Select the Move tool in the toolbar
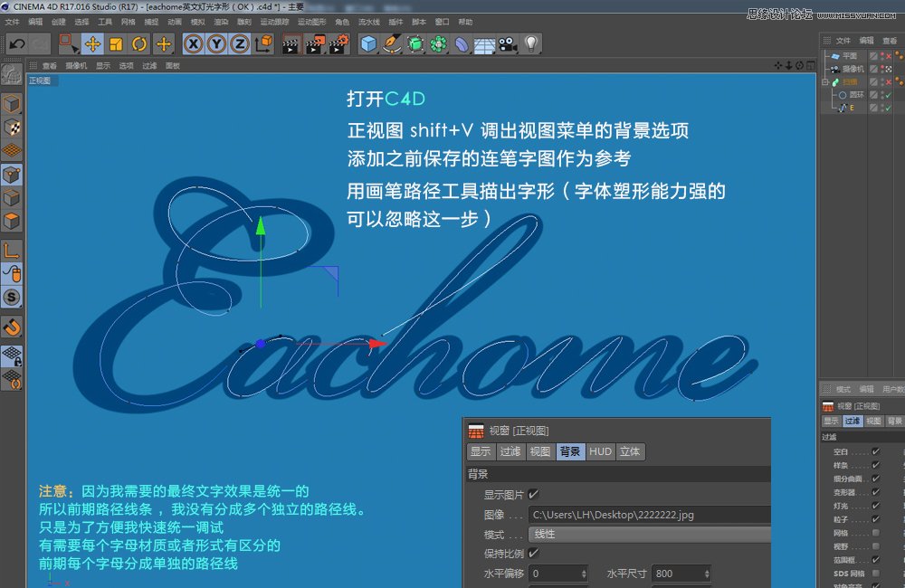Image resolution: width=905 pixels, height=588 pixels. pos(93,43)
